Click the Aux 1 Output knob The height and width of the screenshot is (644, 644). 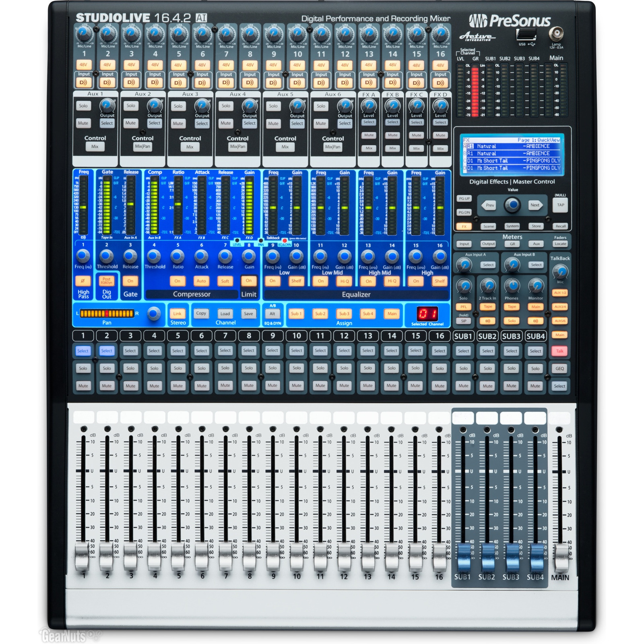pyautogui.click(x=107, y=105)
